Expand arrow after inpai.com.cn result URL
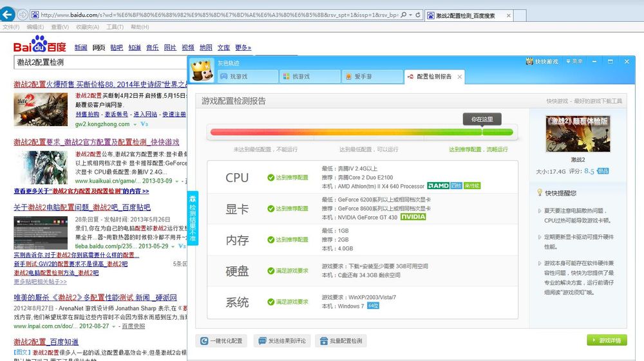 [114, 326]
